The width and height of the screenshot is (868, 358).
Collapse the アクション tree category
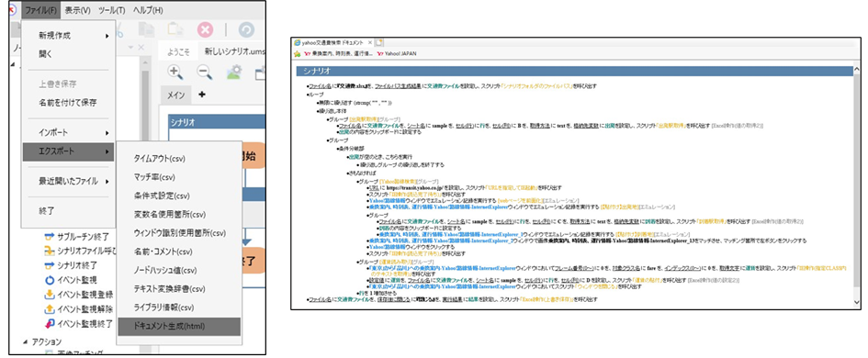pyautogui.click(x=26, y=342)
